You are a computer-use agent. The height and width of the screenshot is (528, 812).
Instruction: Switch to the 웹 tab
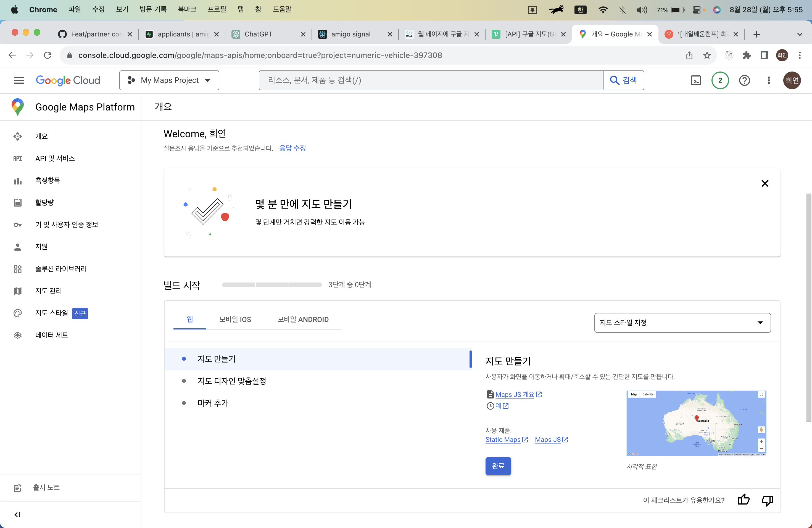point(190,320)
